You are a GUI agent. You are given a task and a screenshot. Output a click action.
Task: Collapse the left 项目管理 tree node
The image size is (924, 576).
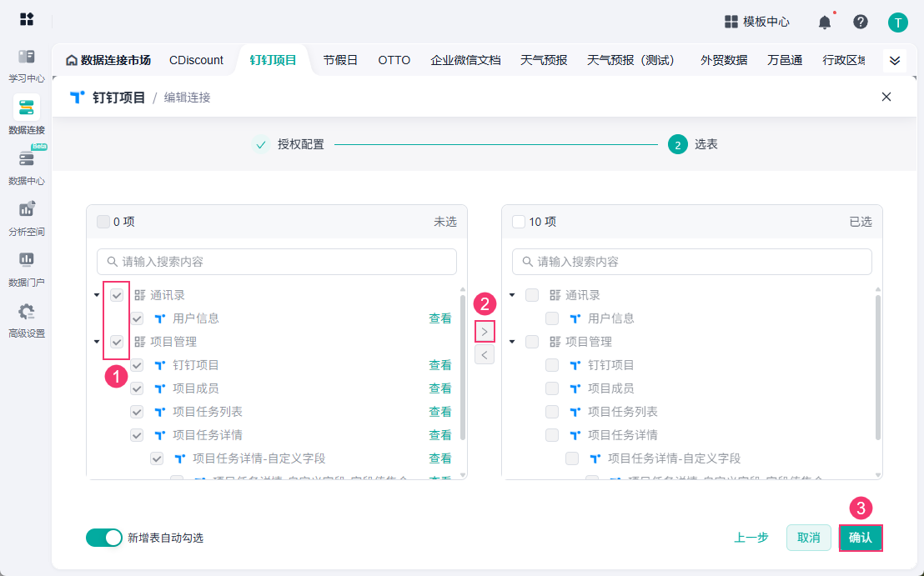tap(98, 341)
